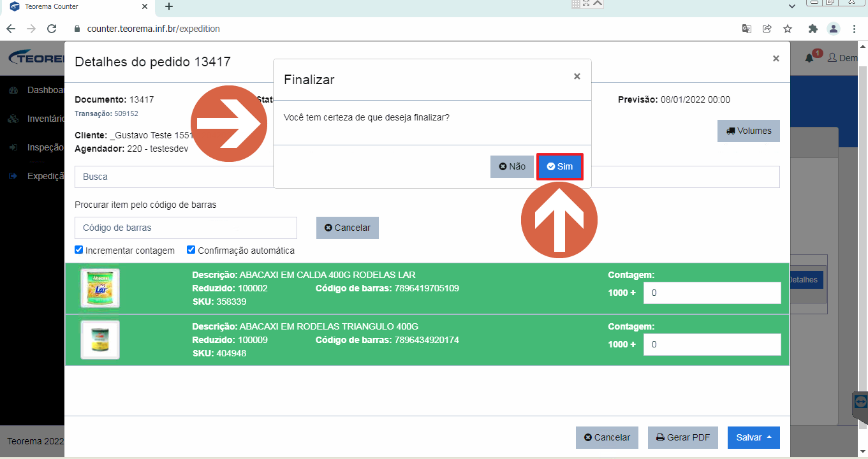Select Contagem field for ABACAXI EM CALDA

pos(712,293)
